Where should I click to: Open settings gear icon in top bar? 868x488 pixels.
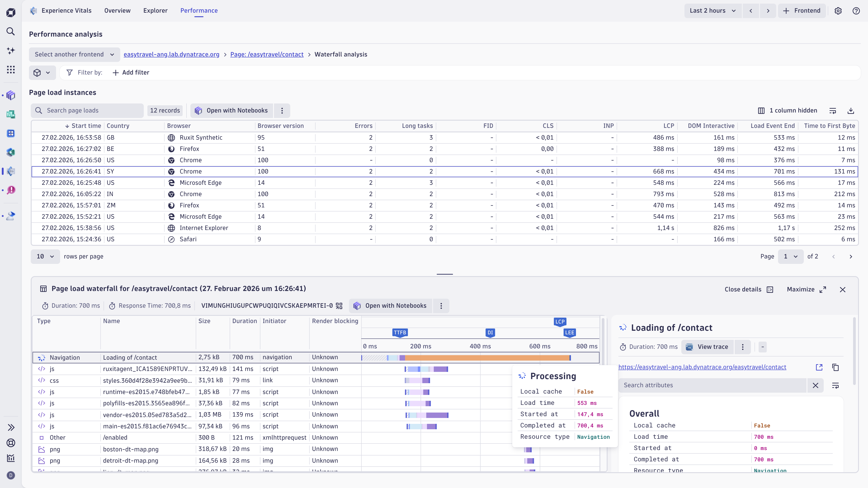pyautogui.click(x=838, y=11)
